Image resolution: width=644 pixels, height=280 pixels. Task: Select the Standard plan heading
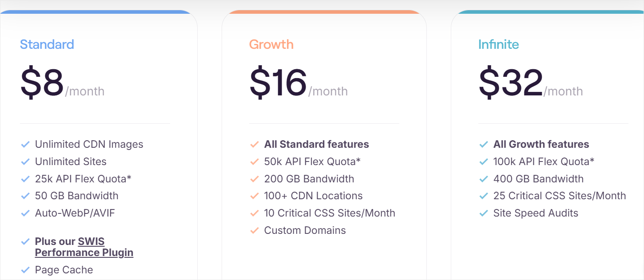[x=47, y=44]
